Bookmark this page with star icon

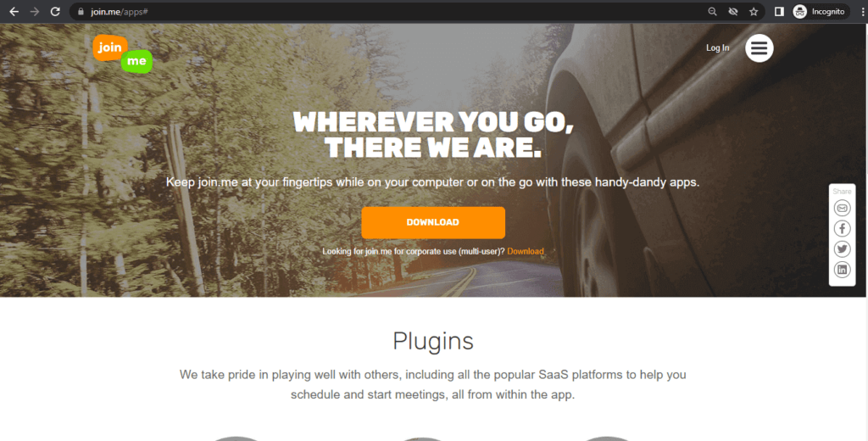754,12
